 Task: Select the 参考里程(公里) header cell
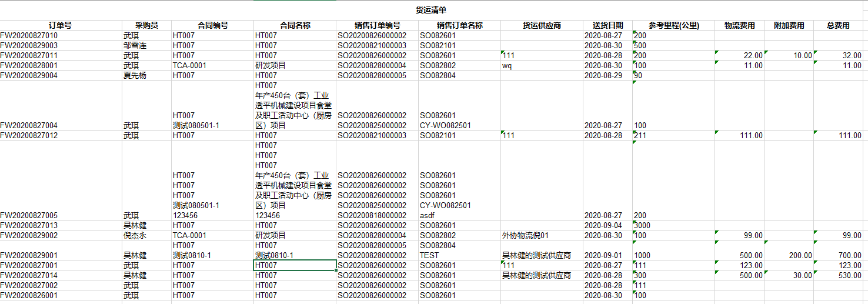(673, 25)
